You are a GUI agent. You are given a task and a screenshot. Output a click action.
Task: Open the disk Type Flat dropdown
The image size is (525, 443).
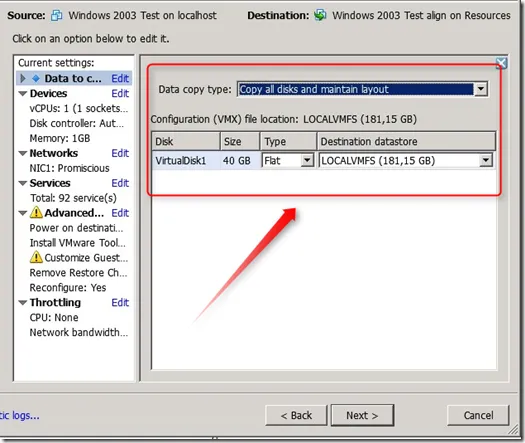click(307, 160)
